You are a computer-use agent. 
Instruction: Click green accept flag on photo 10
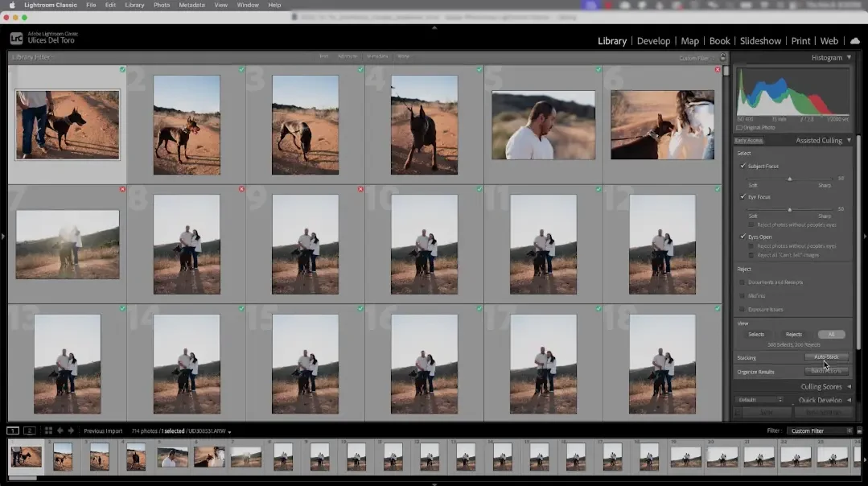coord(479,189)
